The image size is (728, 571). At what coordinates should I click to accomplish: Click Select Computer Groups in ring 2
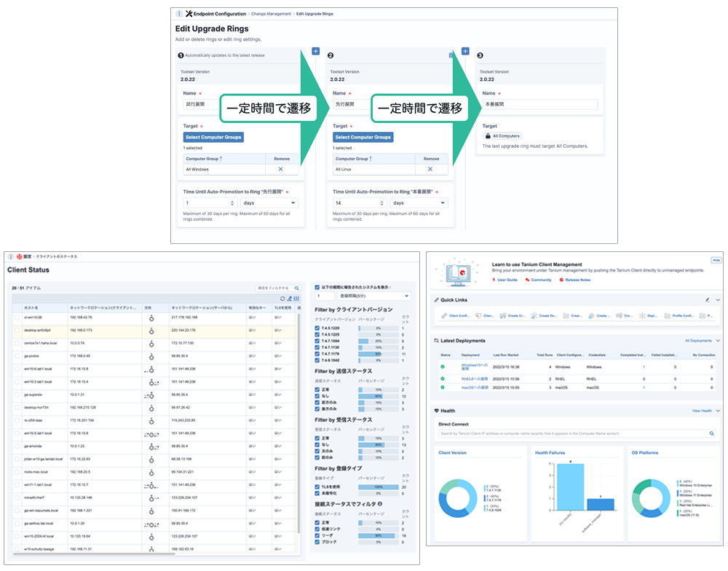coord(363,137)
